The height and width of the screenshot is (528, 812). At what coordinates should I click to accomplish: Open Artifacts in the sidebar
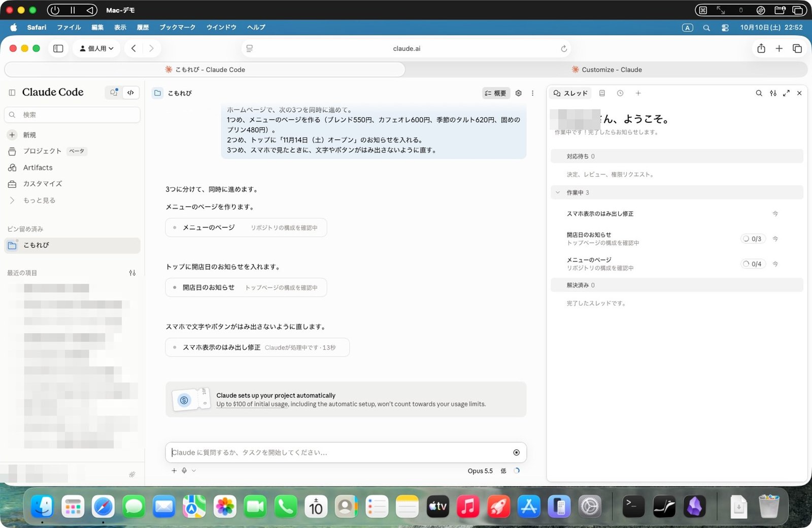point(72,168)
